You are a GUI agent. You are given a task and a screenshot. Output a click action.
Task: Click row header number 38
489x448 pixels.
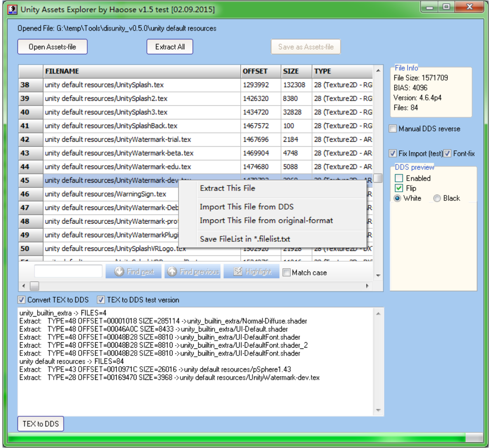click(31, 85)
